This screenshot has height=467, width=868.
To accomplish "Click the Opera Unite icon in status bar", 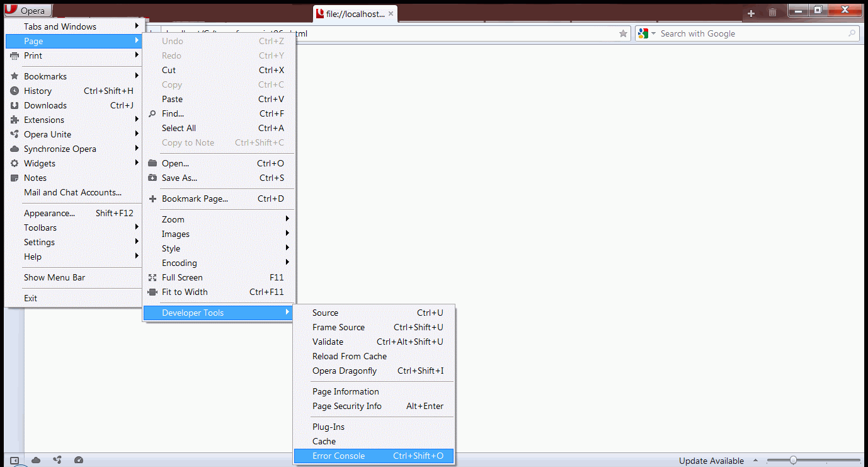I will pos(57,460).
